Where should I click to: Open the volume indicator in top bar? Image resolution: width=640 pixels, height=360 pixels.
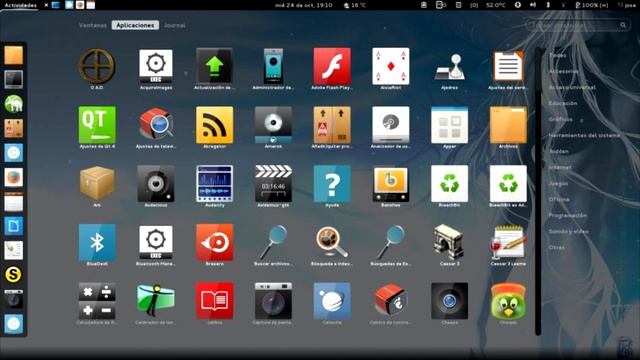click(533, 5)
